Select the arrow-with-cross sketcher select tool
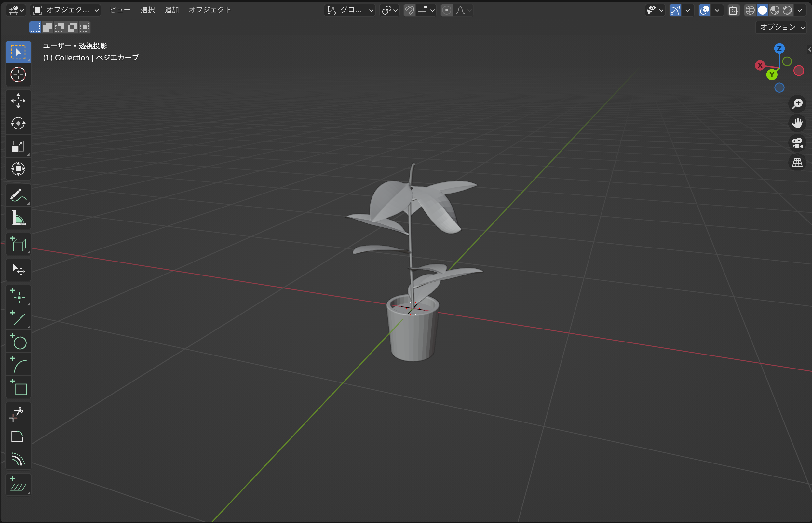 point(18,270)
